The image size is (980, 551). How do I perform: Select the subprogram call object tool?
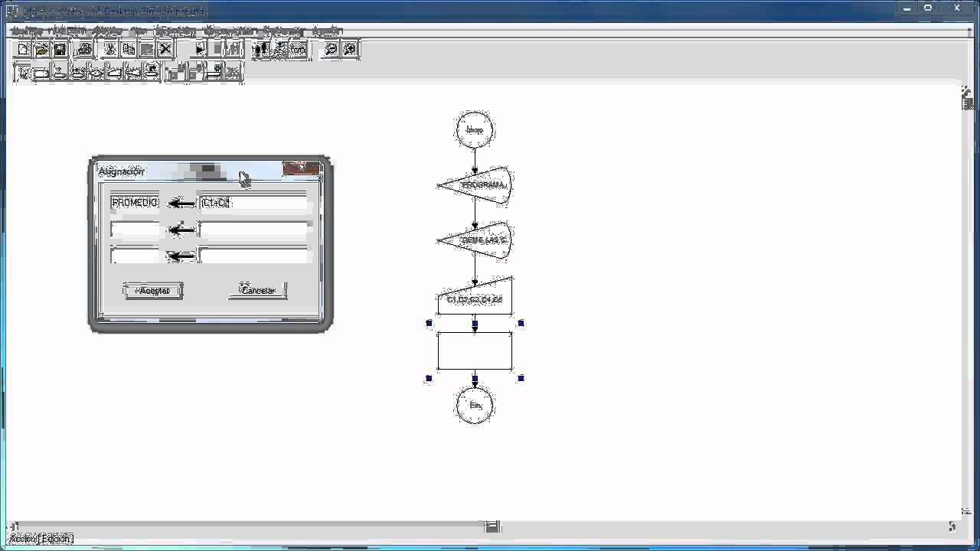click(152, 73)
